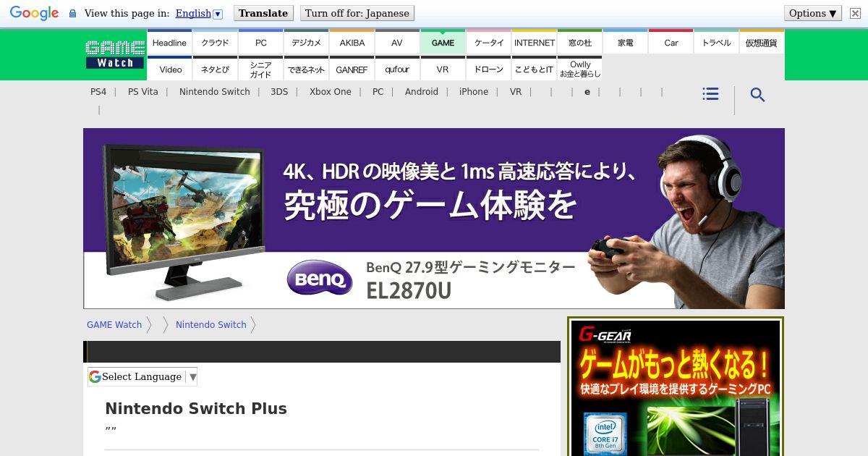
Task: Open the 窓の杜 tab
Action: (579, 42)
